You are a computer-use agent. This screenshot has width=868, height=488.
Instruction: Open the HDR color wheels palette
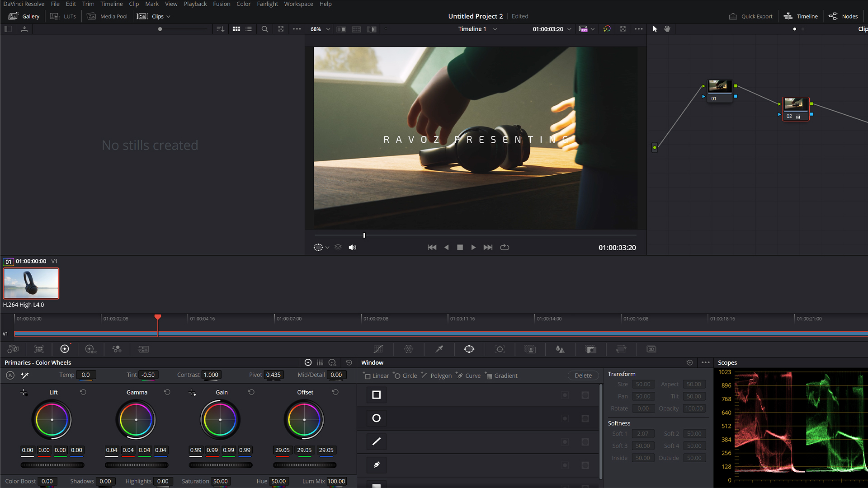(x=91, y=349)
